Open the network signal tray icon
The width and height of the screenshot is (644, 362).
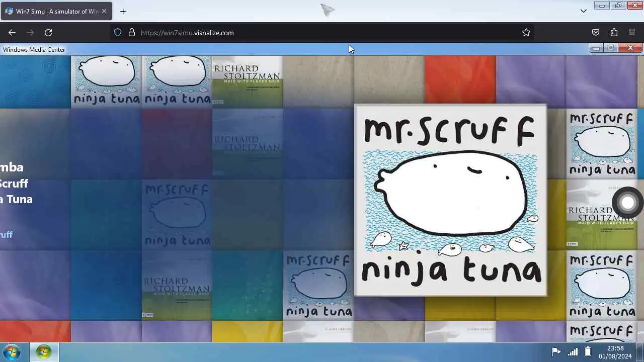[573, 352]
